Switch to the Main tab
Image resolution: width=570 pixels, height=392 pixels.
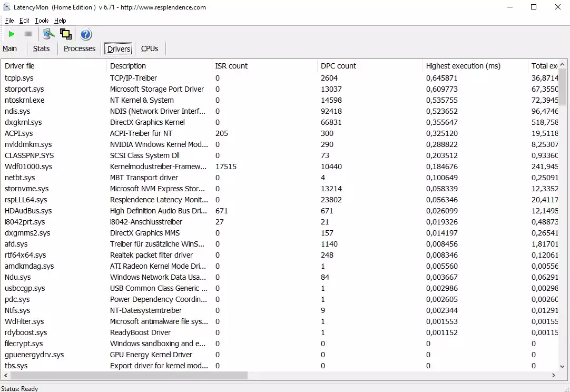coord(10,48)
